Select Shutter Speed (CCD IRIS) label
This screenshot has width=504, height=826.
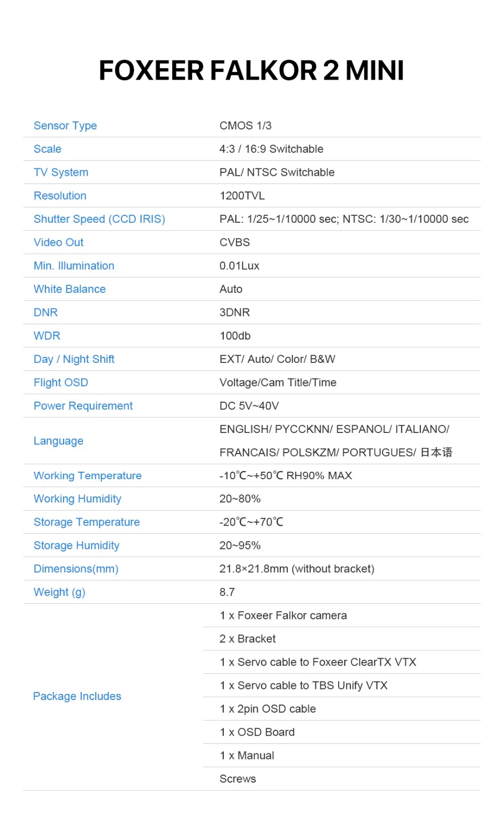[x=99, y=219]
